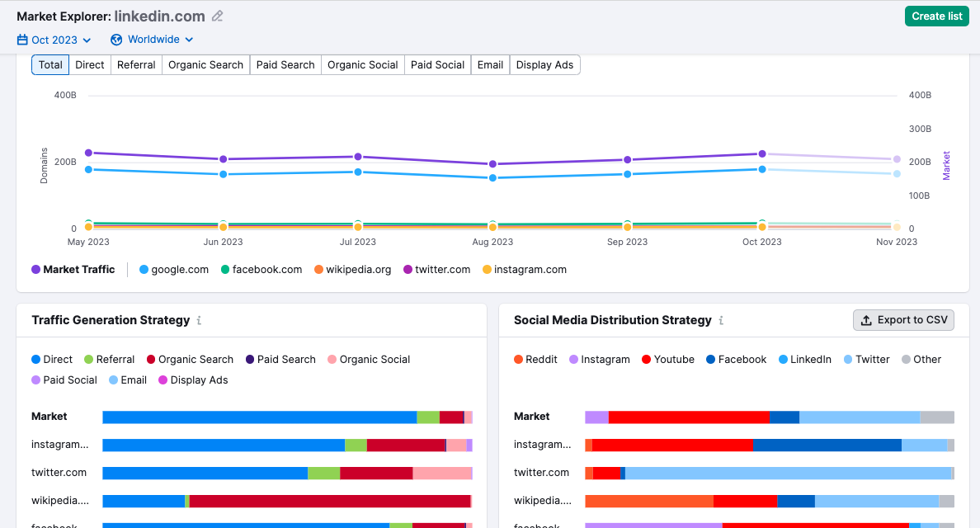Toggle facebook.com series in chart legend
980x528 pixels.
[261, 269]
